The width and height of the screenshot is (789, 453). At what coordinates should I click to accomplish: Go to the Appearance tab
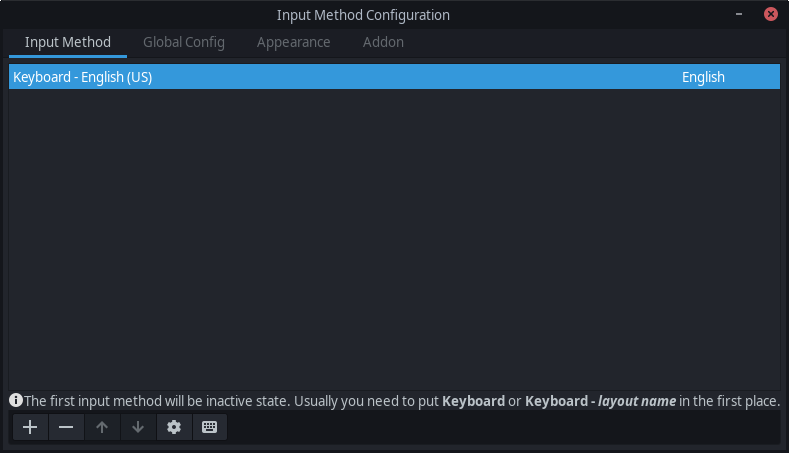click(x=293, y=42)
